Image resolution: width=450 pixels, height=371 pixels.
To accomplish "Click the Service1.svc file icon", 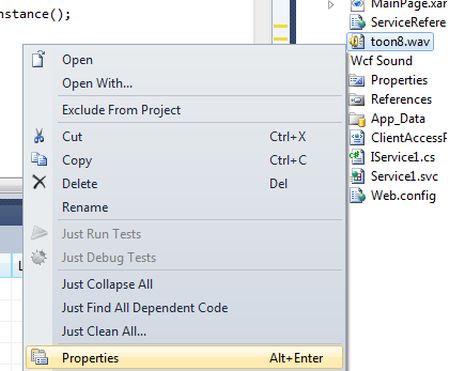I will click(357, 176).
